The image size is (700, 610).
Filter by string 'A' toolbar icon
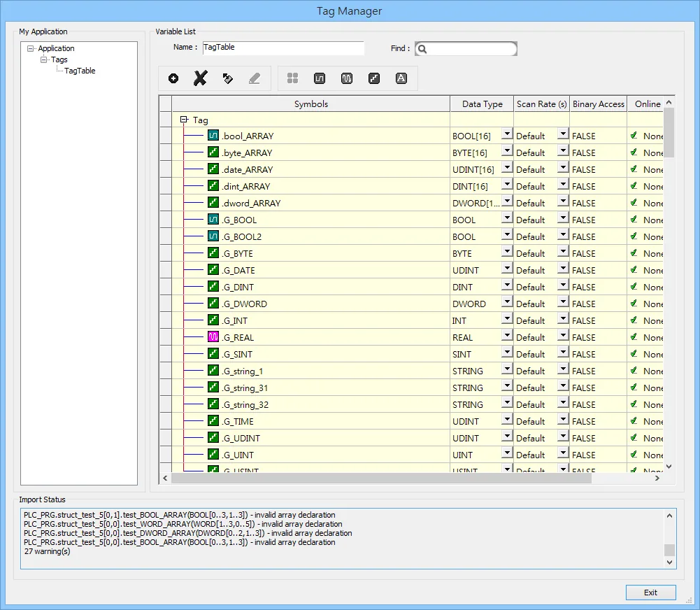[401, 78]
